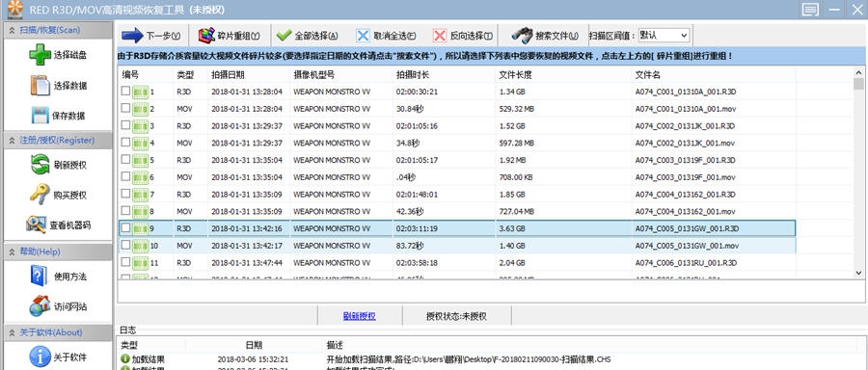The image size is (868, 370).
Task: Open 使用方法 help icon
Action: pos(40,276)
